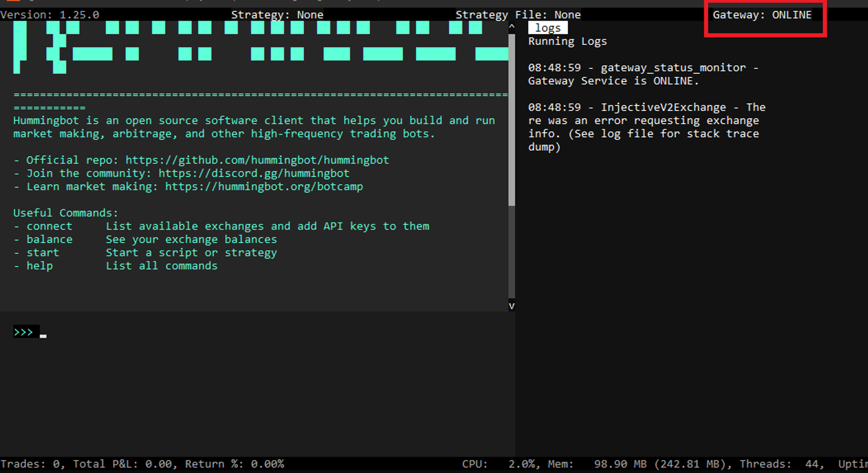Screen dimensions: 868x473
Task: Click the scroll up caret arrow
Action: (512, 27)
